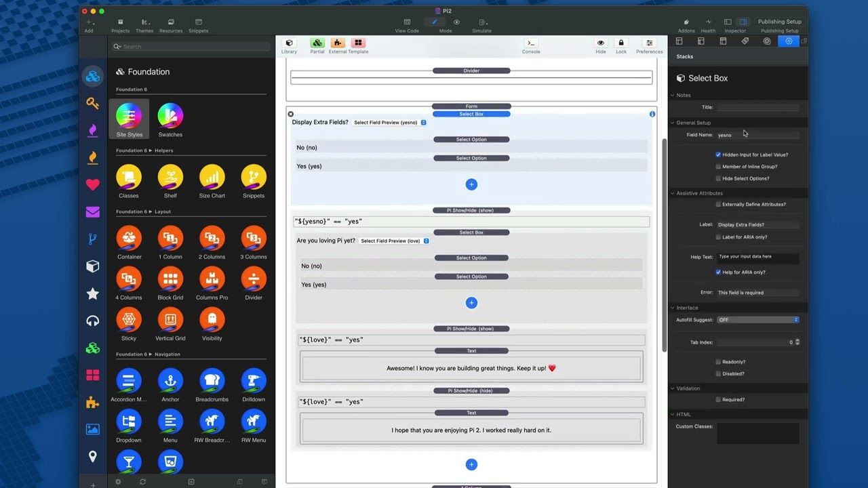Adjust the Tab Index stepper
This screenshot has height=488, width=868.
tap(797, 342)
